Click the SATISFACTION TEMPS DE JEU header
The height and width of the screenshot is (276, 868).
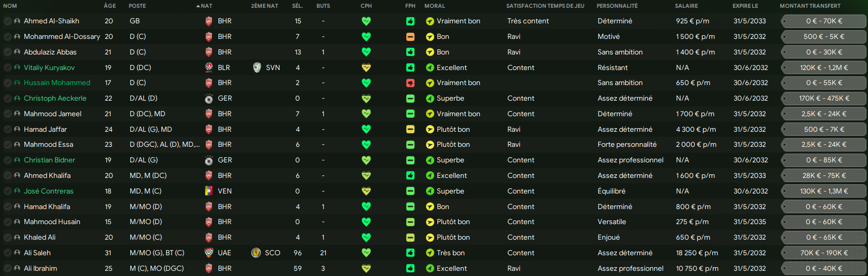545,6
